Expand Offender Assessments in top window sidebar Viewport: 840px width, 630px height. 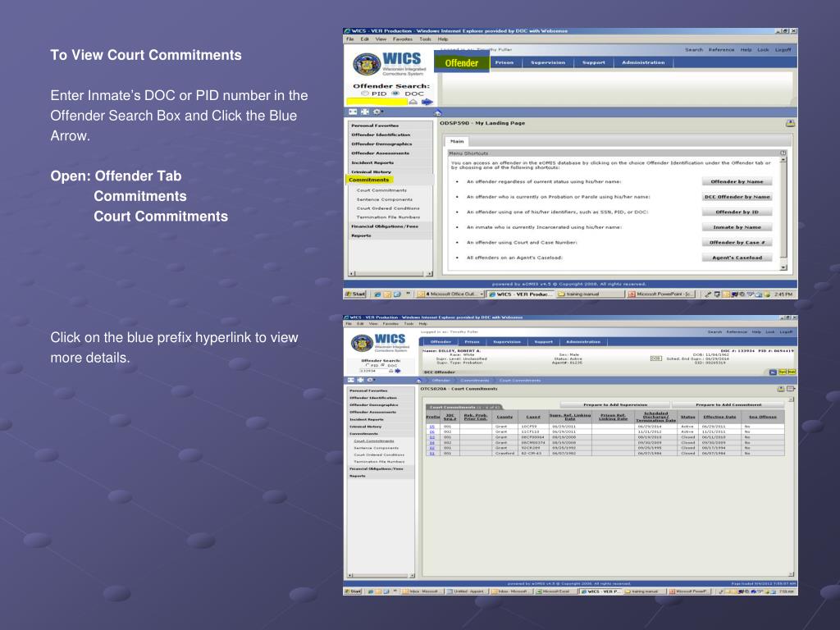(x=381, y=153)
